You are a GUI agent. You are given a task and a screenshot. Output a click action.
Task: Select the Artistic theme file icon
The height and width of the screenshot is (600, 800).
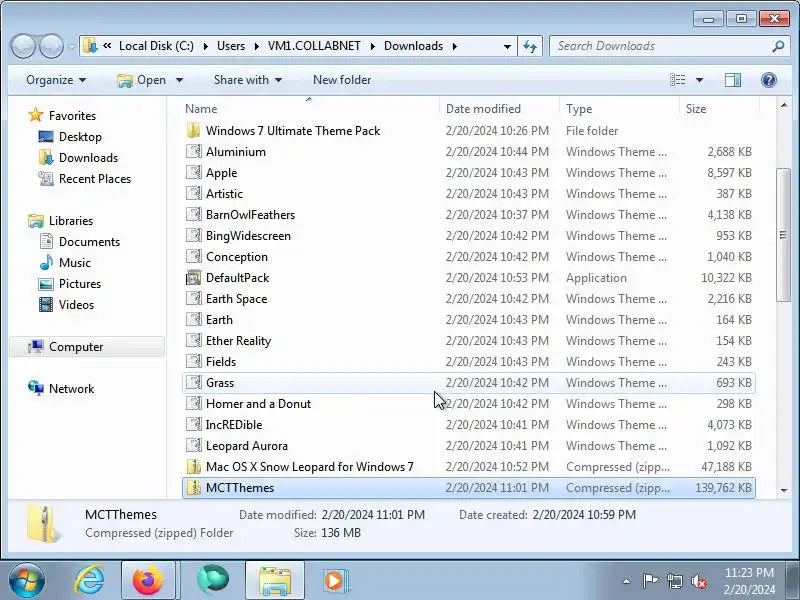tap(193, 193)
